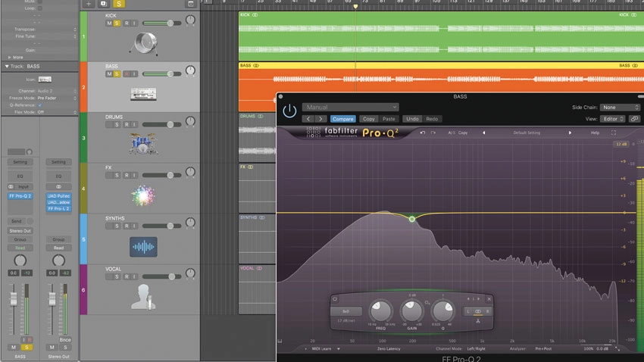The height and width of the screenshot is (362, 644).
Task: Click the BASS track volume slider
Action: [162, 74]
